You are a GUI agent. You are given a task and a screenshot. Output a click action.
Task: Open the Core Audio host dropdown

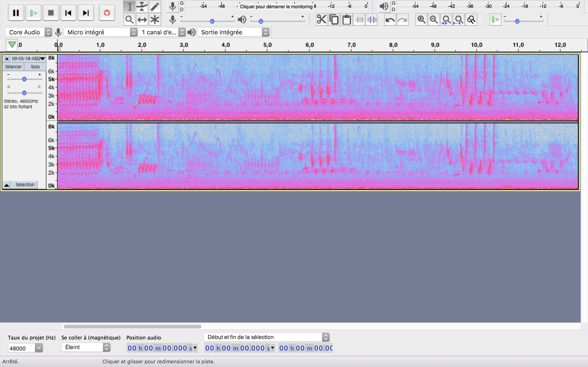pos(29,32)
